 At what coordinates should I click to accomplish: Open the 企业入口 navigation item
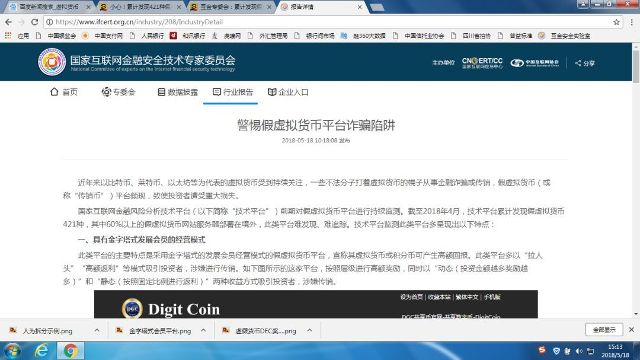288,92
